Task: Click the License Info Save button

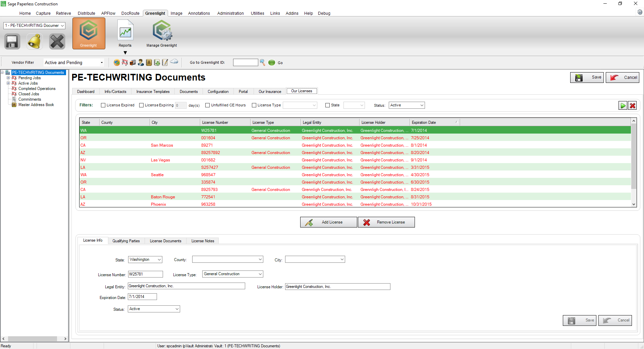Action: [580, 320]
